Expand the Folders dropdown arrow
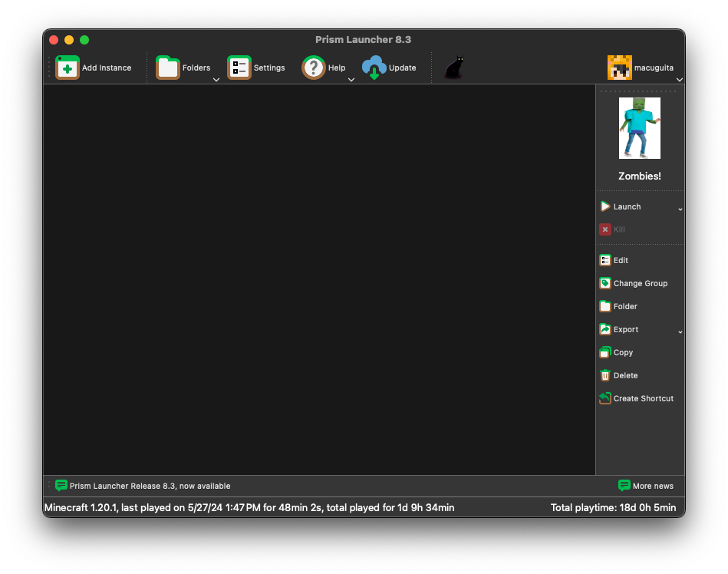The image size is (728, 574). coord(216,79)
